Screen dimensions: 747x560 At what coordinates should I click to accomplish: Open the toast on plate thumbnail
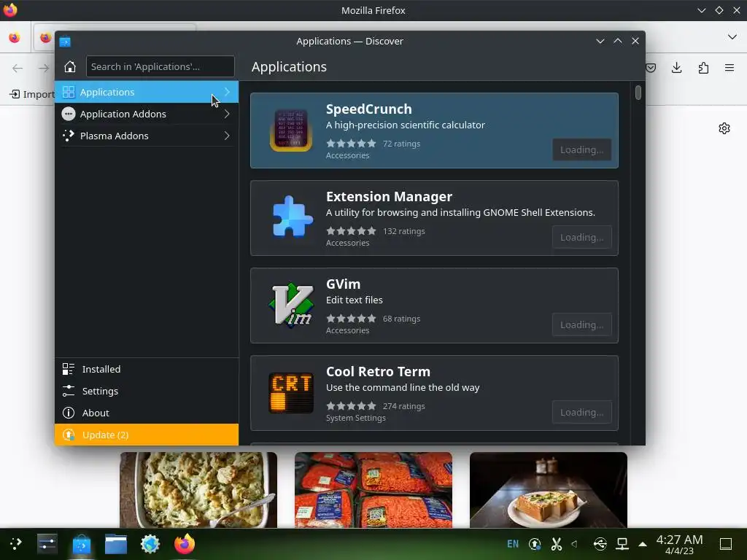549,490
